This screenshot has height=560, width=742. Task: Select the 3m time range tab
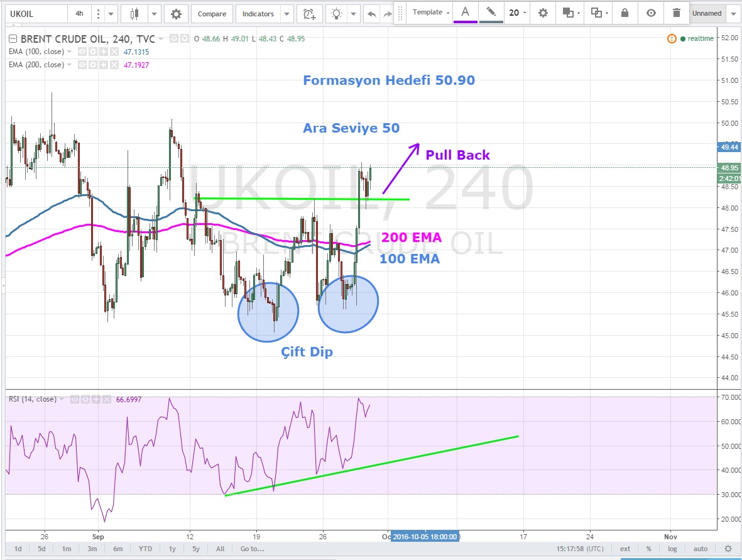coord(92,549)
